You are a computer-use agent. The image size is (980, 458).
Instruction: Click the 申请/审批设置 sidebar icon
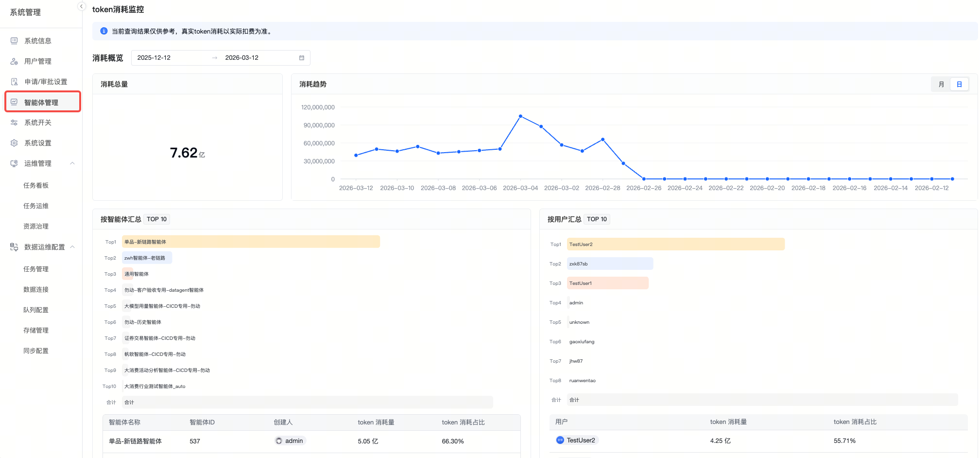click(x=14, y=82)
